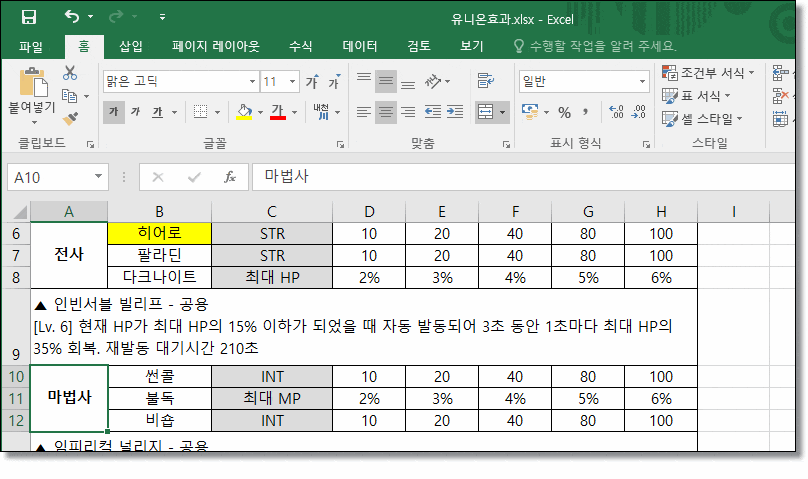
Task: Click the increase decimal icon
Action: click(x=616, y=112)
